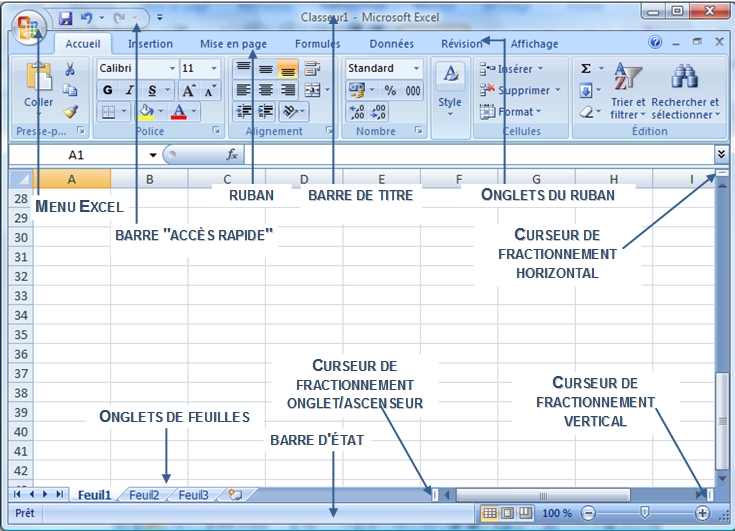Apply thousands separator 000 style

(412, 90)
